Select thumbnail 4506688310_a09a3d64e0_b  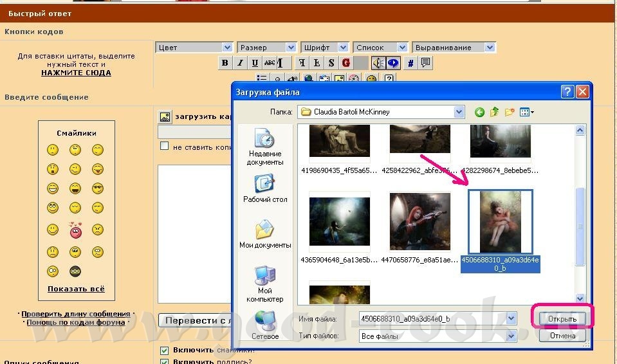pyautogui.click(x=500, y=231)
